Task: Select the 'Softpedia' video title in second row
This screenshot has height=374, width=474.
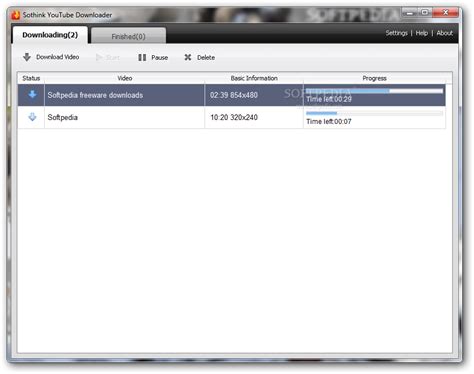Action: pyautogui.click(x=63, y=117)
